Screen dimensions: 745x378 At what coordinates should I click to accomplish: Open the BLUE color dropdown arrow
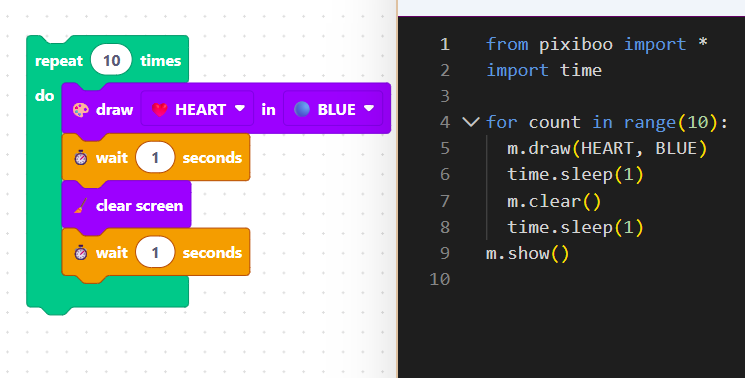pyautogui.click(x=369, y=108)
